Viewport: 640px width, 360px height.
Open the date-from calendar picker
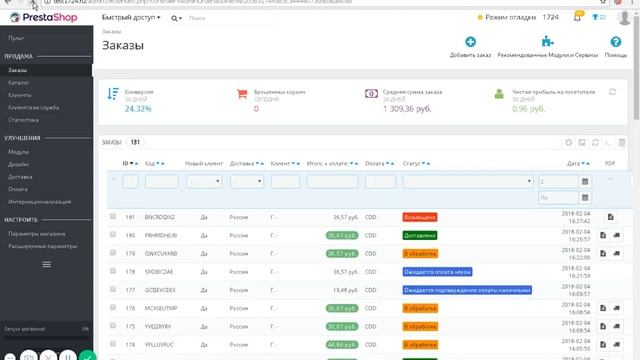click(584, 182)
